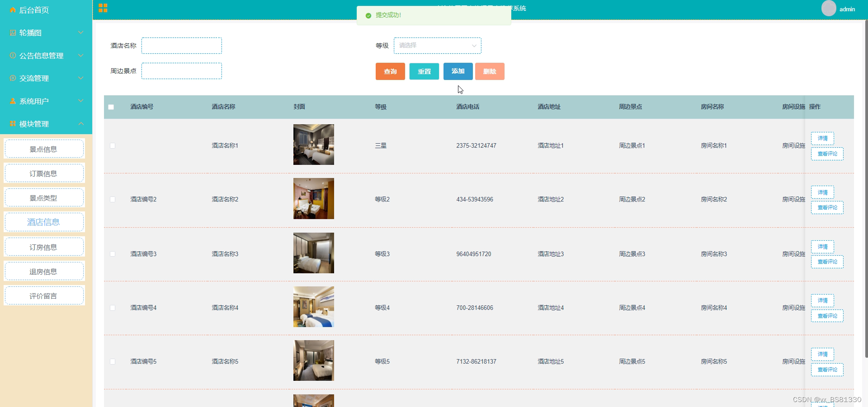The height and width of the screenshot is (407, 868).
Task: Click 查看评论 for 酒店编号5 row
Action: pyautogui.click(x=827, y=370)
